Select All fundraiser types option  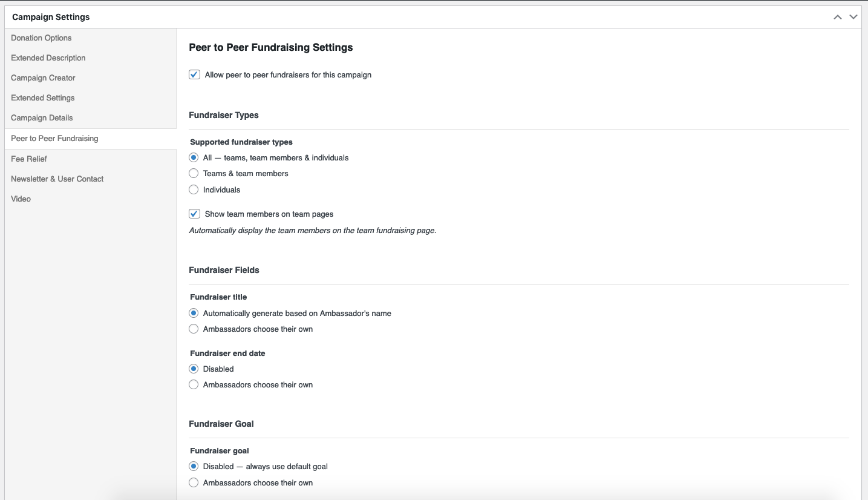pos(194,157)
